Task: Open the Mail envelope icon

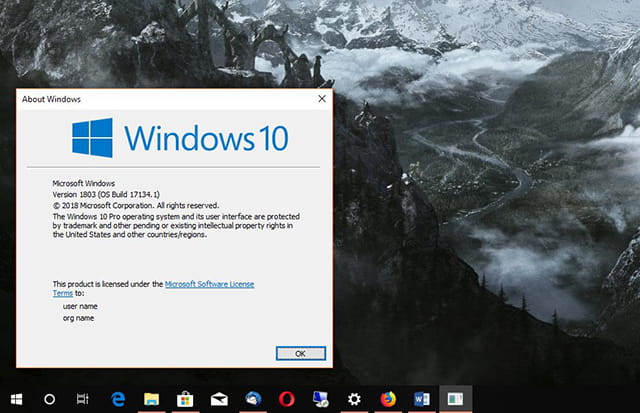Action: click(219, 399)
